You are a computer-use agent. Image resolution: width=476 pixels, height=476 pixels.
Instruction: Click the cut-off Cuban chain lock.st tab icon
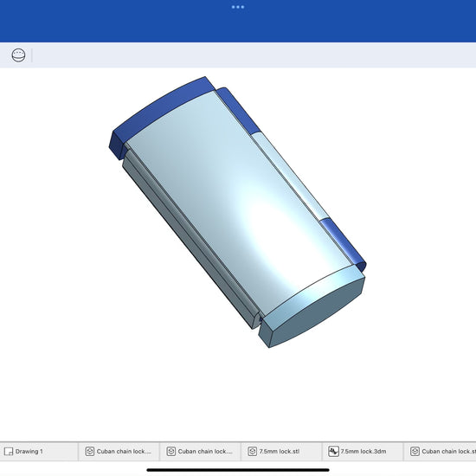[415, 452]
